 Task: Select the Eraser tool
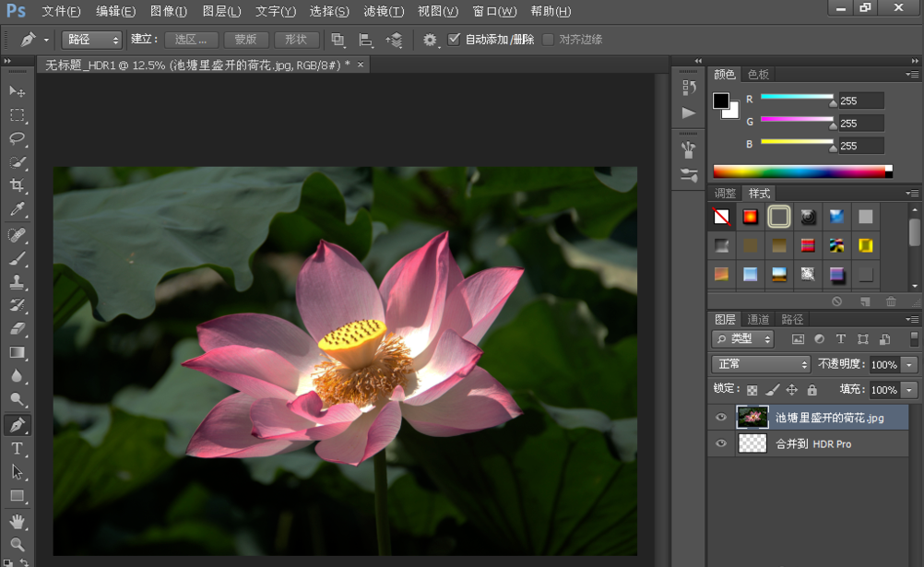click(x=18, y=328)
